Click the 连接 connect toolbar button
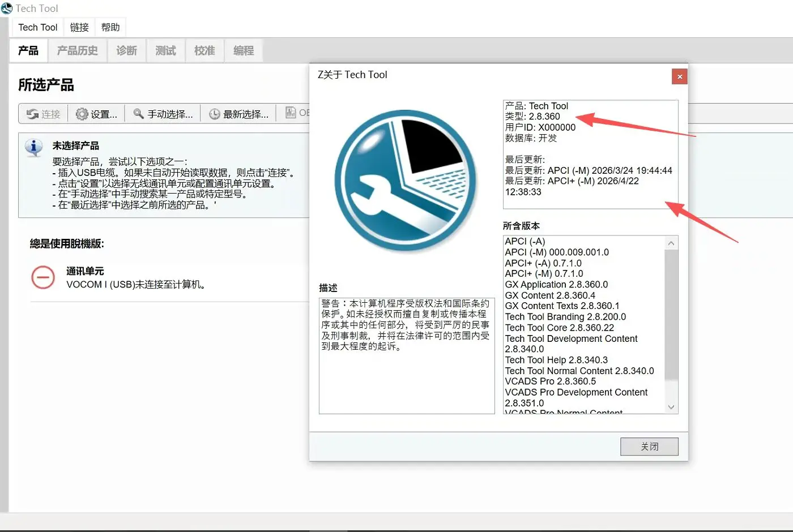The width and height of the screenshot is (793, 532). pyautogui.click(x=44, y=114)
